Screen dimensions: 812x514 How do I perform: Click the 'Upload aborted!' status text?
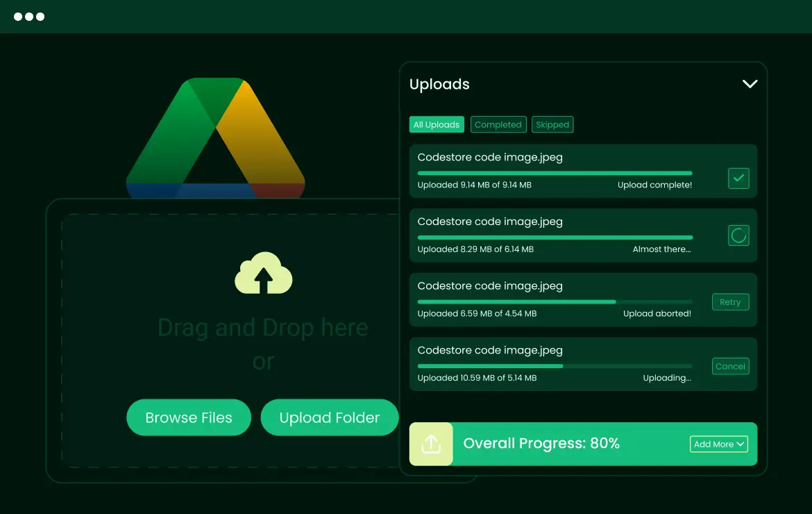pos(657,313)
